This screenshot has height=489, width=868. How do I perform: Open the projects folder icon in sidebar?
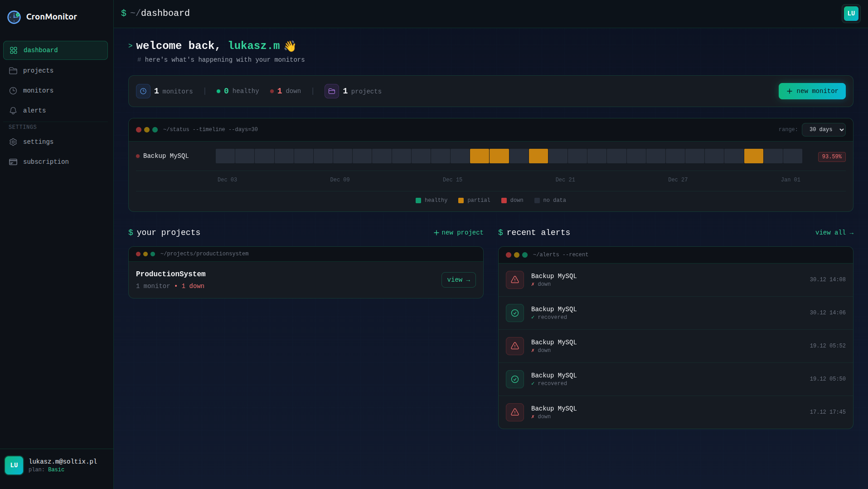point(14,70)
